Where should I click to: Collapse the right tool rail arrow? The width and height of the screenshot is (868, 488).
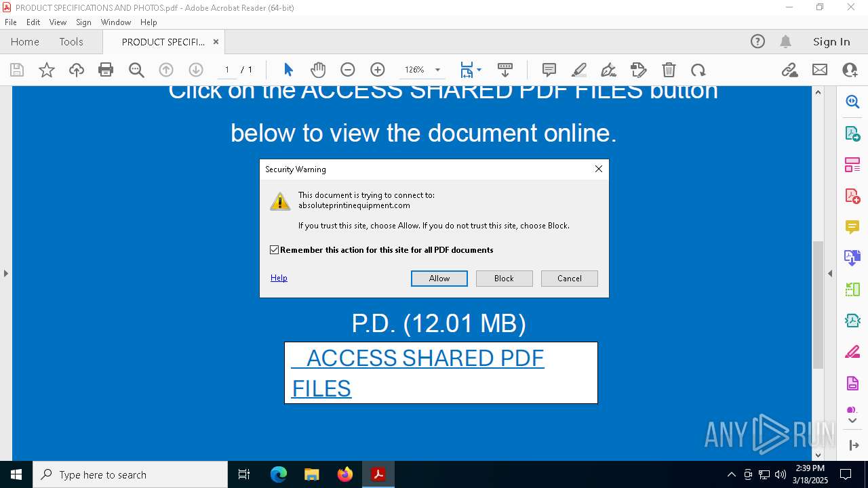(x=852, y=445)
